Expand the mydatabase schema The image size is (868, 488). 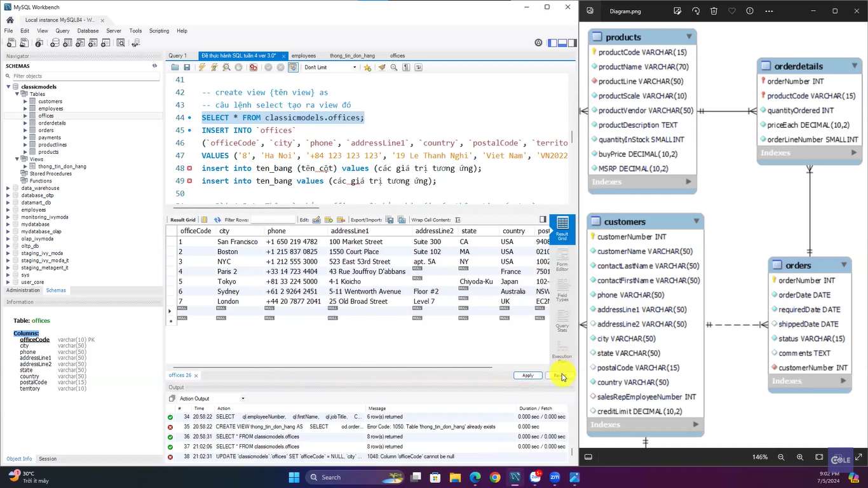[x=8, y=224]
